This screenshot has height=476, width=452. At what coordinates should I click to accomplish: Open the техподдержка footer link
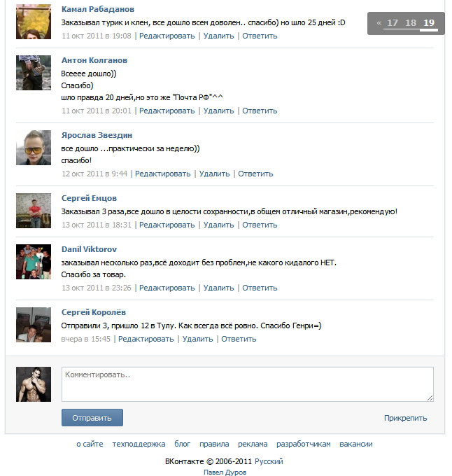pyautogui.click(x=139, y=444)
